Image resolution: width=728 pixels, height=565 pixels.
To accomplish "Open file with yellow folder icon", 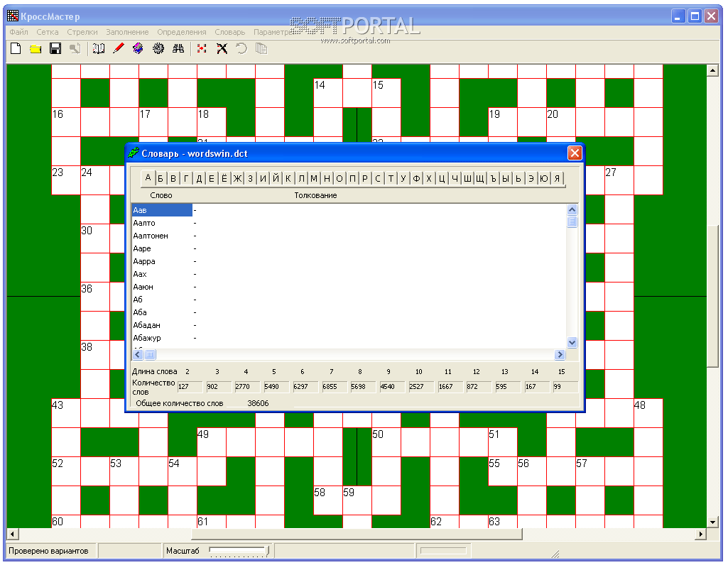I will click(x=36, y=49).
